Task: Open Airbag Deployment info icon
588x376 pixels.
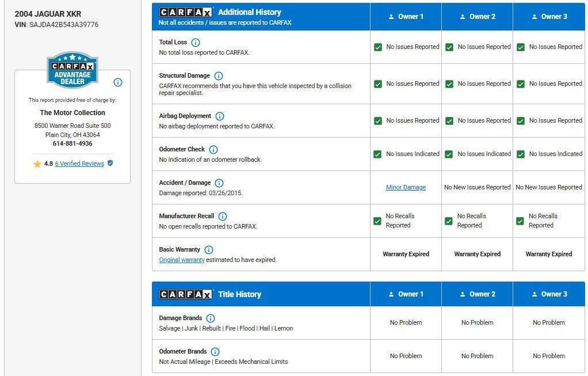Action: 220,116
